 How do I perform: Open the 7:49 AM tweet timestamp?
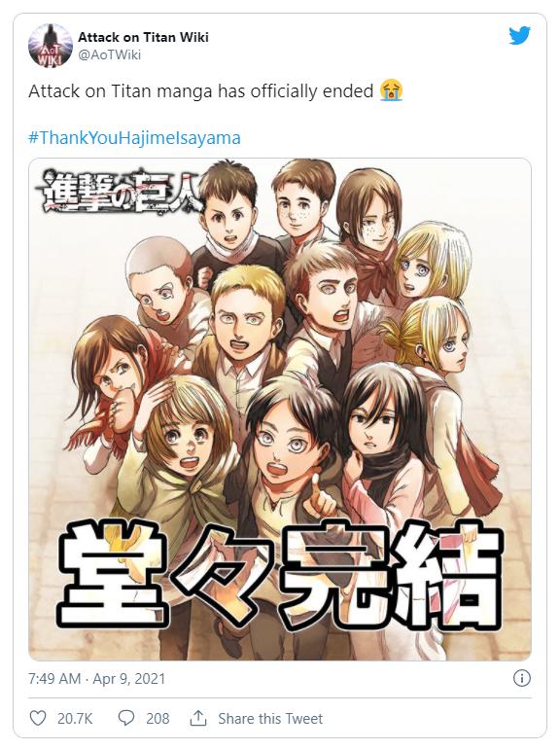(54, 679)
